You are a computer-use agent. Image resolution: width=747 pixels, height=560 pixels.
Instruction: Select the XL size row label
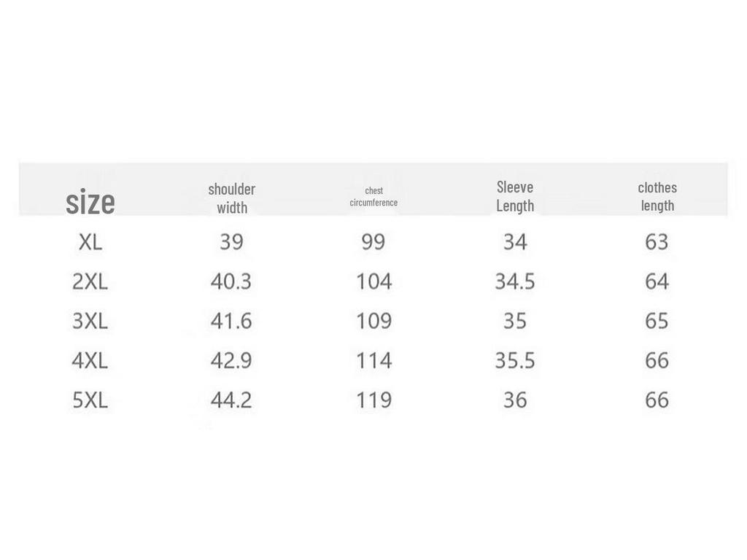coord(90,242)
